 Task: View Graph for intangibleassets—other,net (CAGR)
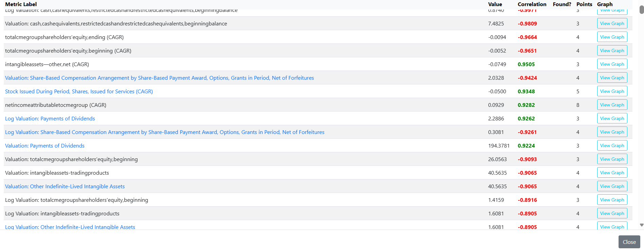612,64
